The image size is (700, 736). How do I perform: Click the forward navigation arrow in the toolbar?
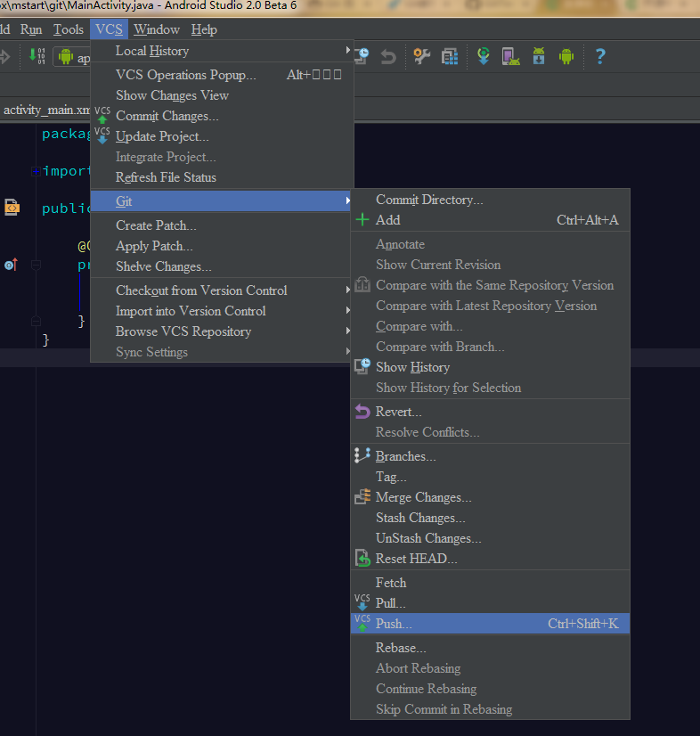[4, 57]
